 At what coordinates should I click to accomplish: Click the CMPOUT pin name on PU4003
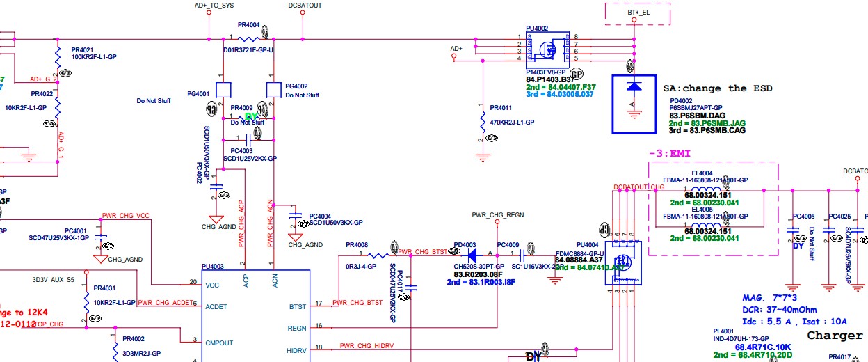click(219, 343)
